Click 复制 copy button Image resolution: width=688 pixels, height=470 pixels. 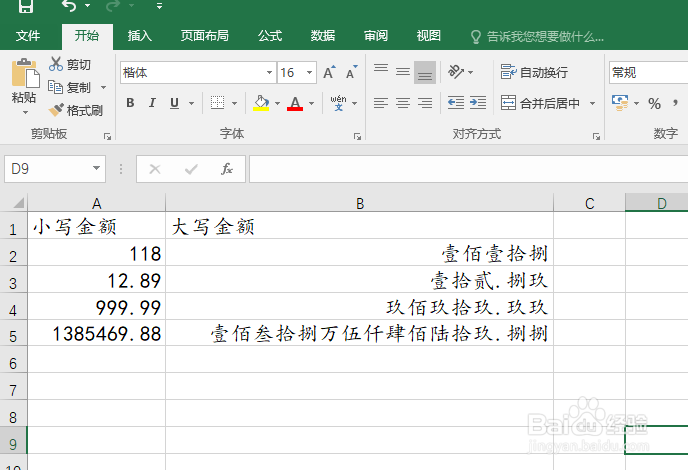pos(69,87)
